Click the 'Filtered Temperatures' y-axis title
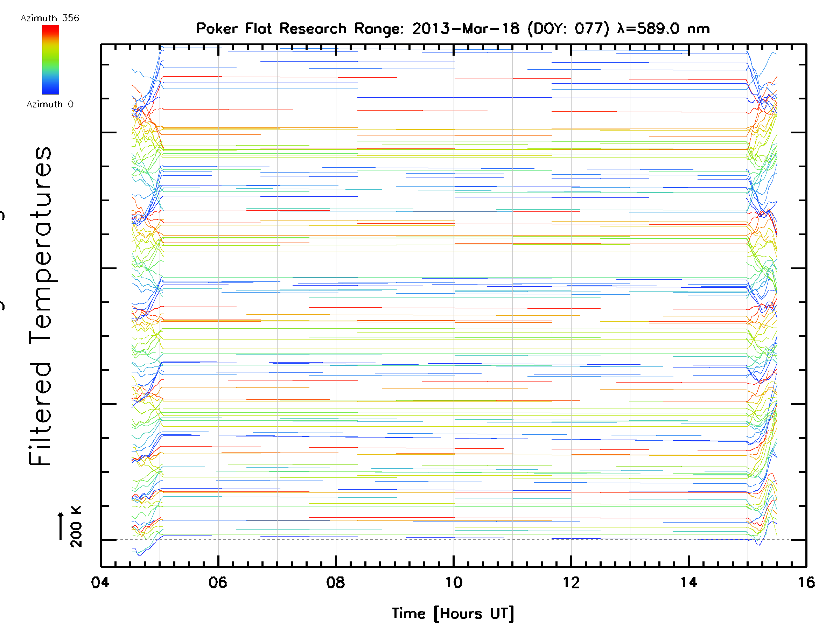The image size is (840, 630). pyautogui.click(x=41, y=306)
